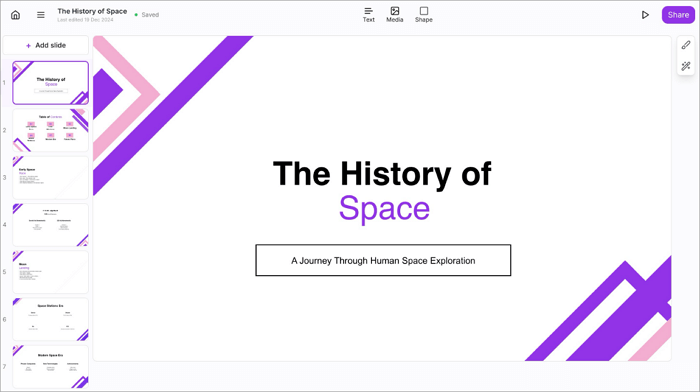Screen dimensions: 700x392
Task: Select slide 1 thumbnail
Action: [x=50, y=83]
